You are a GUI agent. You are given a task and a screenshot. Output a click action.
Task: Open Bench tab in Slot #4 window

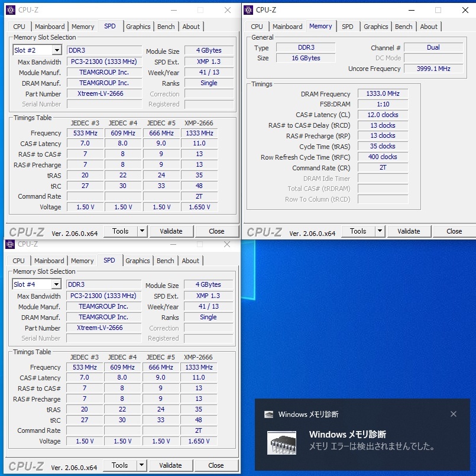[x=166, y=261]
